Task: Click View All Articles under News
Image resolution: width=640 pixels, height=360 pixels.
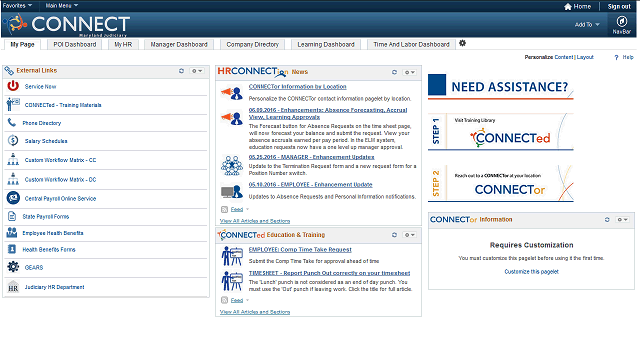Action: (255, 221)
